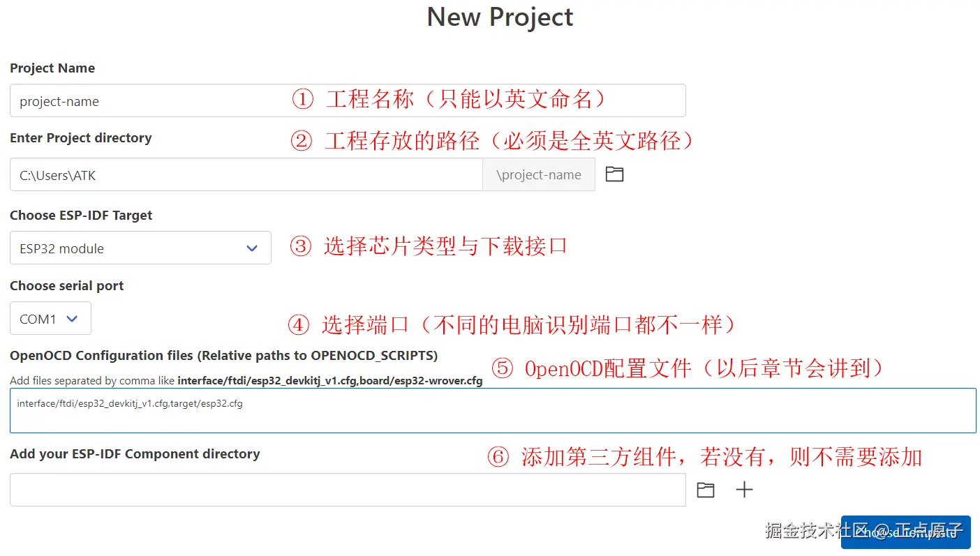Click the OpenOCD Configuration files heading

pos(224,356)
